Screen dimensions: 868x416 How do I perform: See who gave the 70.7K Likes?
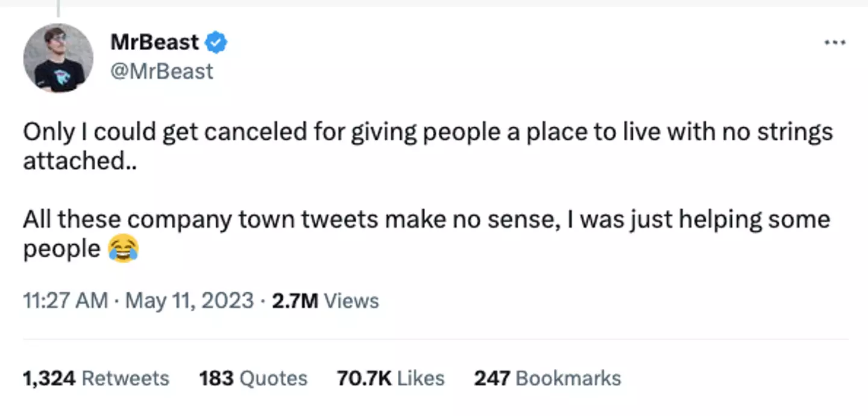tap(391, 379)
